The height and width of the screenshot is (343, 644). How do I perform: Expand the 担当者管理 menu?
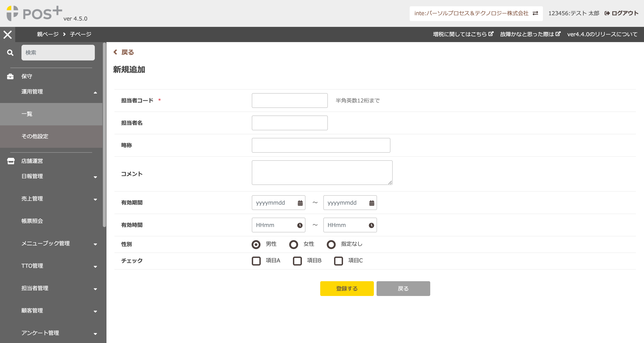click(x=95, y=289)
